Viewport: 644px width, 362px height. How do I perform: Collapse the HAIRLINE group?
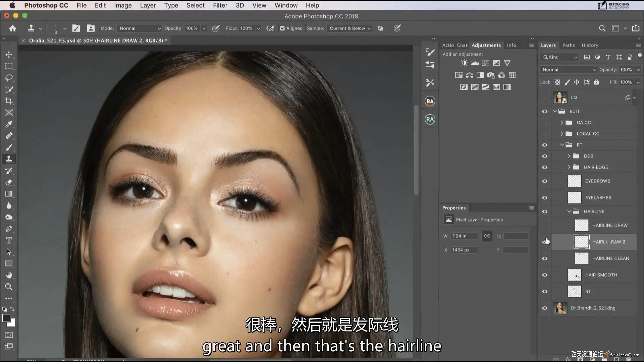(569, 212)
